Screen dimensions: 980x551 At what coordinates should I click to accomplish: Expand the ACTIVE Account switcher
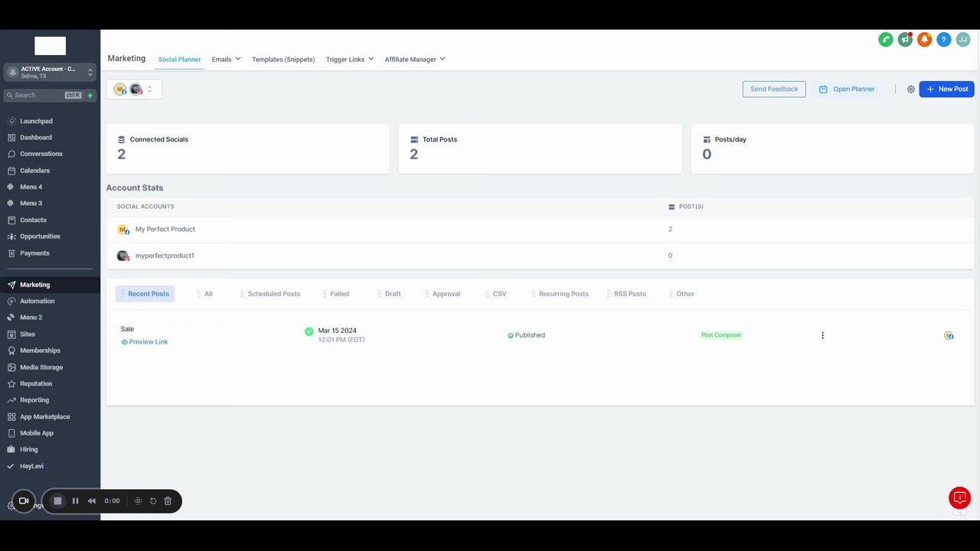pyautogui.click(x=51, y=72)
